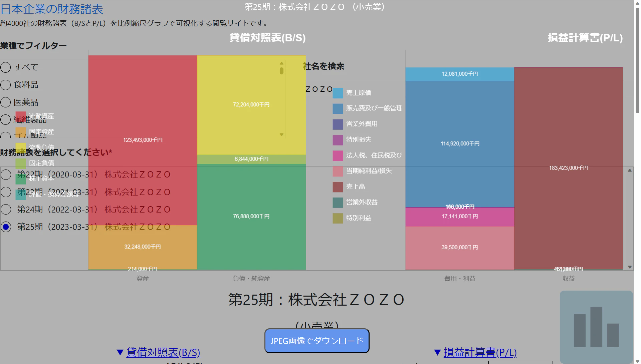641x364 pixels.
Task: Click the 流動資産 red legend swatch
Action: click(21, 116)
